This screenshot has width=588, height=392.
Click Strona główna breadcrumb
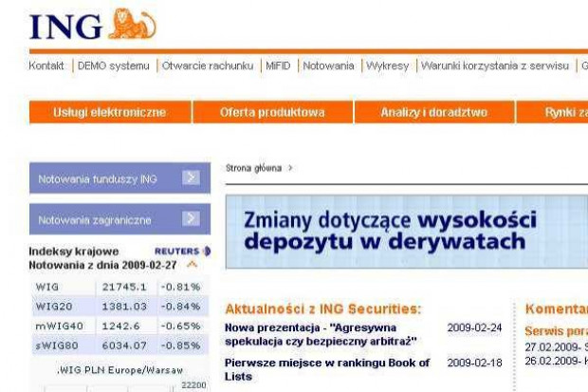pyautogui.click(x=253, y=168)
